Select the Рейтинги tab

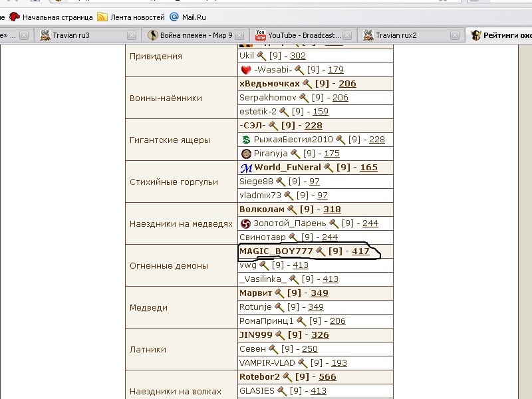click(499, 35)
